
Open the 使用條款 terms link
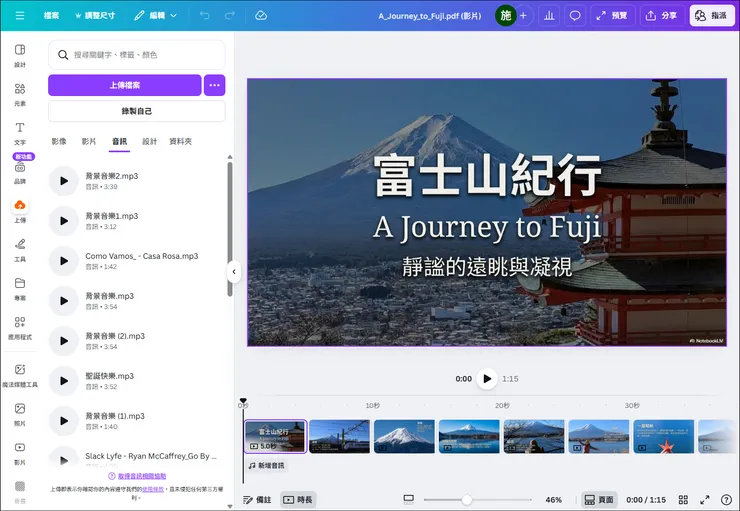tap(152, 489)
